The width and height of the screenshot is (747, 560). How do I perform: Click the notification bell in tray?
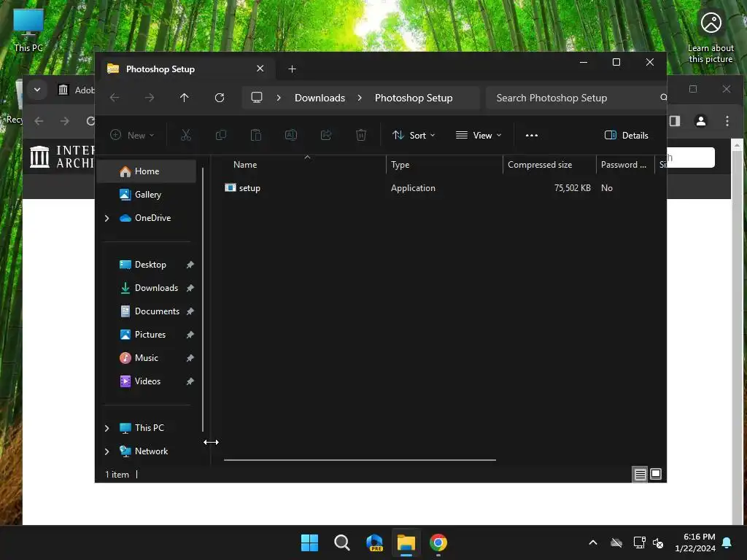pos(727,542)
